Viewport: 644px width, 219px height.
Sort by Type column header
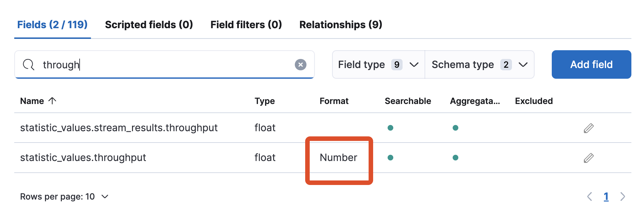pyautogui.click(x=264, y=101)
